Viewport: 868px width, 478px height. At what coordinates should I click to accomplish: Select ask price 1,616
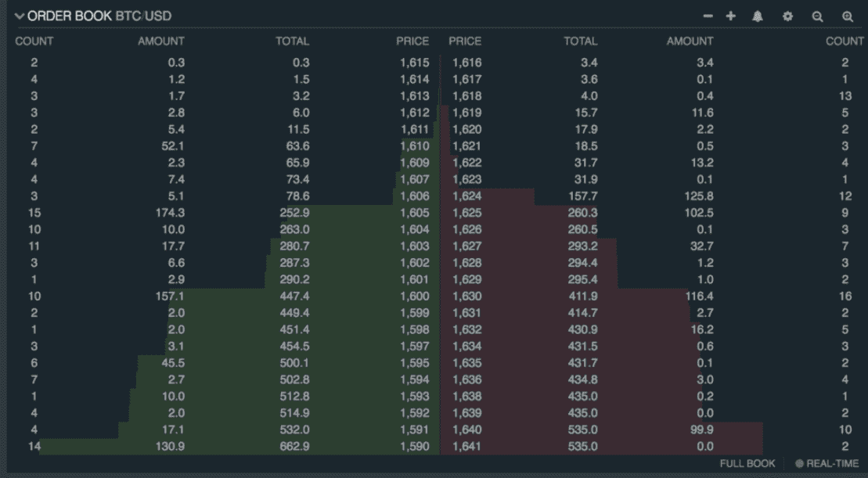[x=466, y=63]
